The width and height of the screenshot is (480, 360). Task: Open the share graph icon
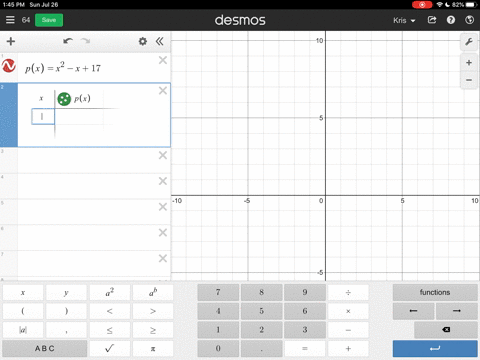(432, 20)
